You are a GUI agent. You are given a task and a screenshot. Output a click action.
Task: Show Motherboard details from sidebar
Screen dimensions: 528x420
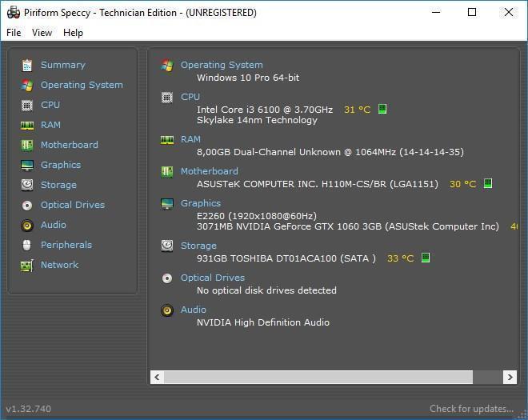point(70,145)
